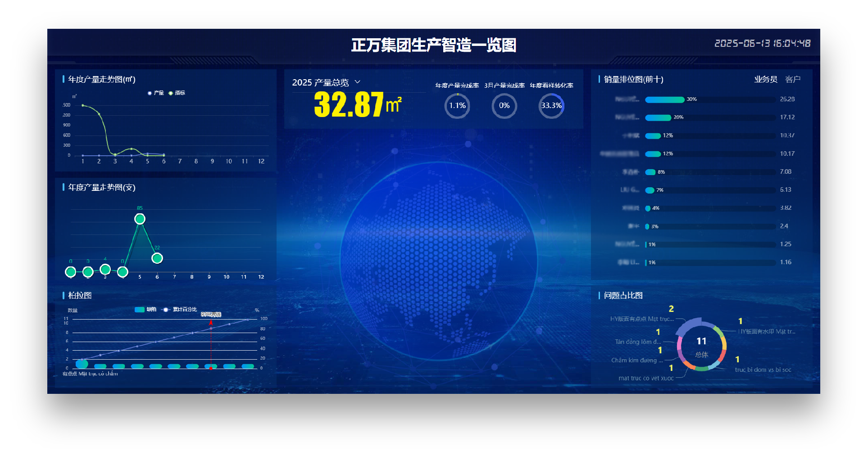Click the data point labeled 22 at month 6
This screenshot has width=868, height=460.
coord(157,258)
